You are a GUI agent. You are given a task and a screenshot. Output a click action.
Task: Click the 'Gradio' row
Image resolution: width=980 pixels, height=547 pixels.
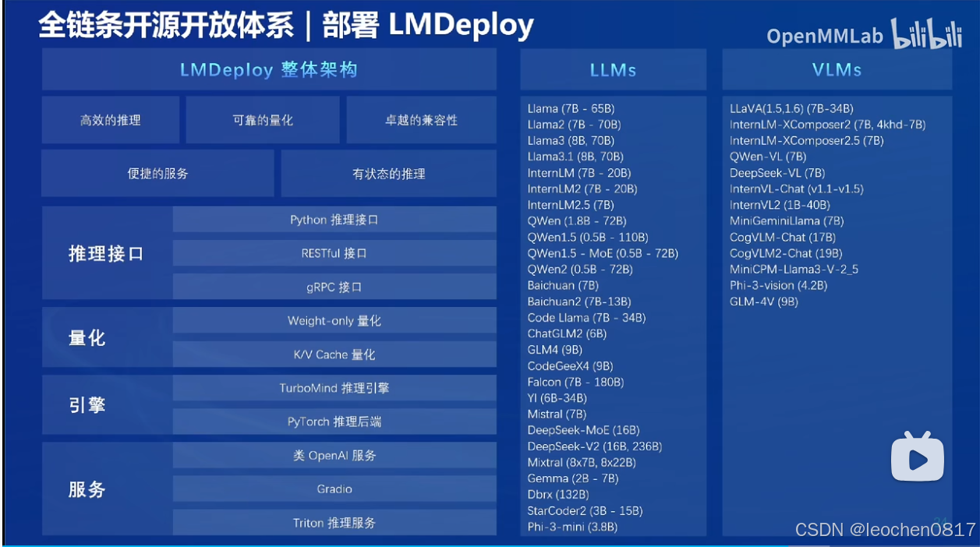334,489
